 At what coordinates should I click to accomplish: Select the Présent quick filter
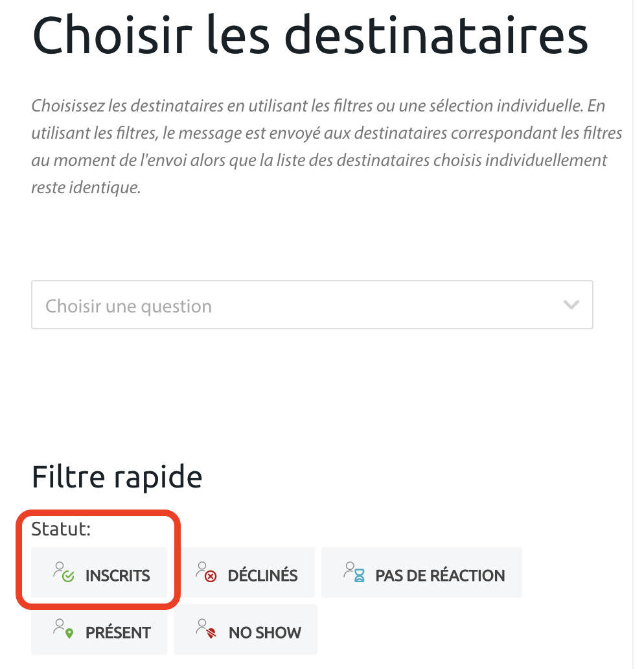99,630
